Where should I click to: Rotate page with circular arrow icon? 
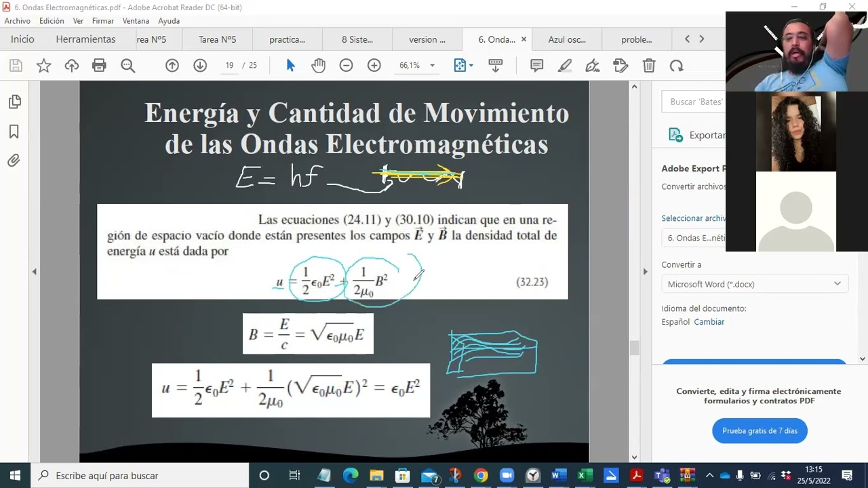677,66
